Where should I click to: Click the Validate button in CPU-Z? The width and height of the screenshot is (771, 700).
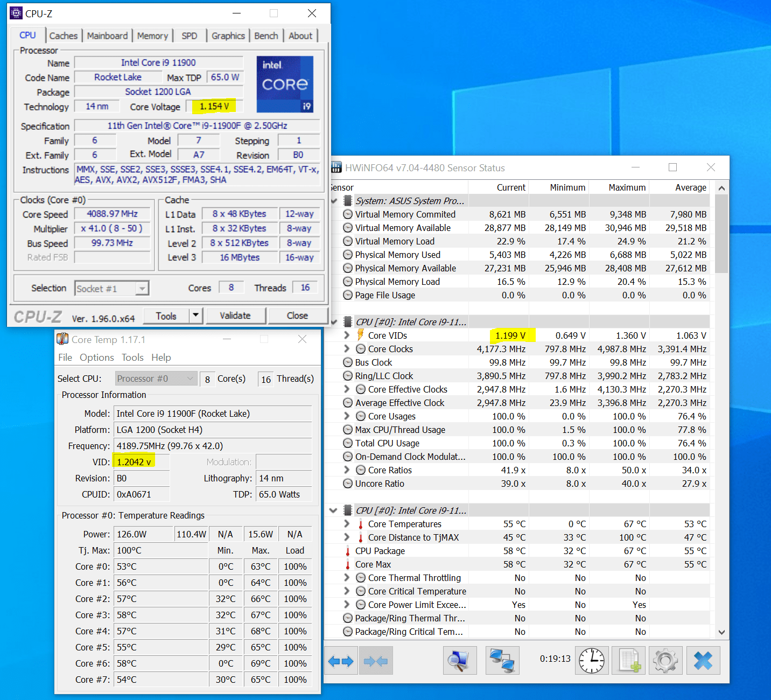click(x=235, y=316)
